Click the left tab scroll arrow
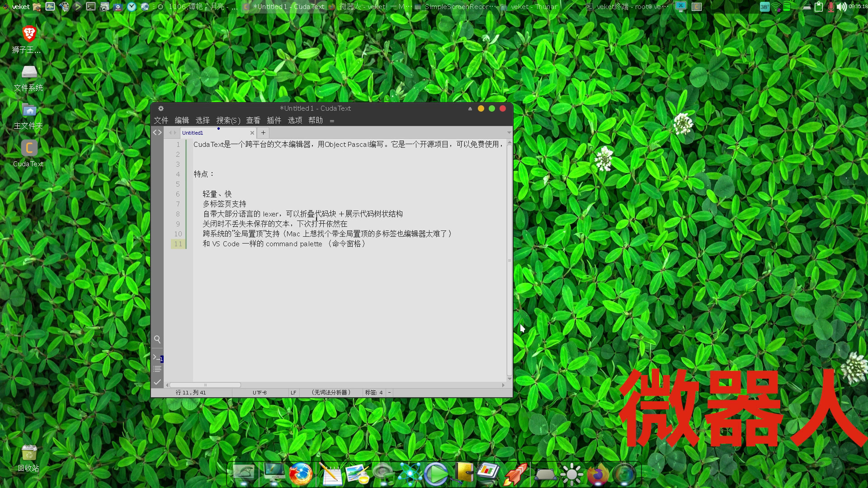This screenshot has height=488, width=868. pyautogui.click(x=170, y=133)
